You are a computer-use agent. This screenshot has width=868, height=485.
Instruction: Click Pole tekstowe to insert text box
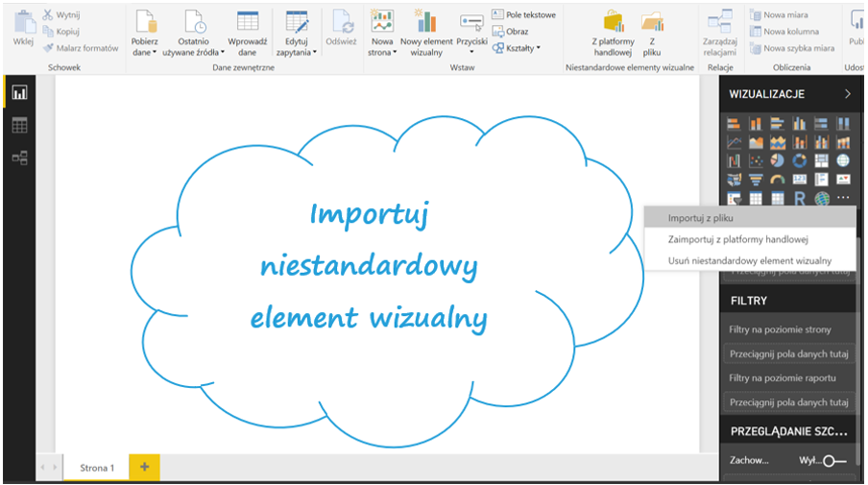click(x=523, y=15)
